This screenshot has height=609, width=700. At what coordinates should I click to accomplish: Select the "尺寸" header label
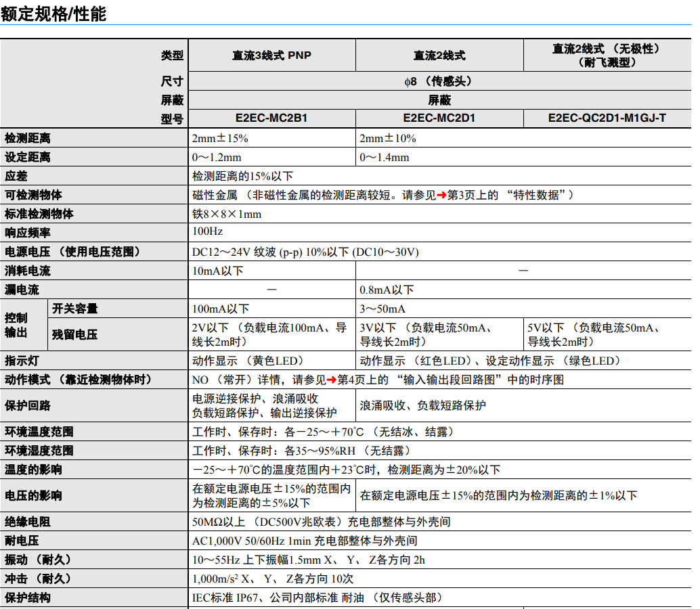coord(173,81)
